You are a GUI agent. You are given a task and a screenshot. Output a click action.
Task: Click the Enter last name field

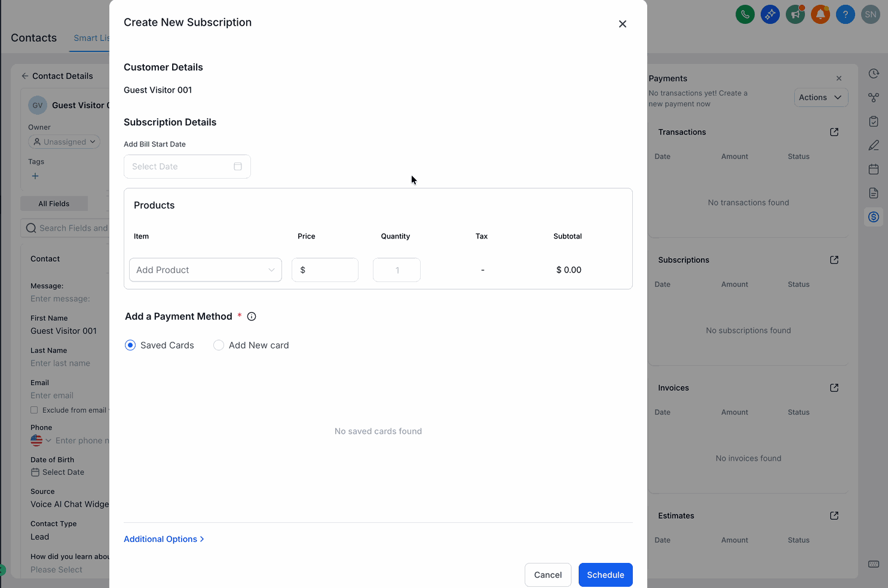click(60, 363)
